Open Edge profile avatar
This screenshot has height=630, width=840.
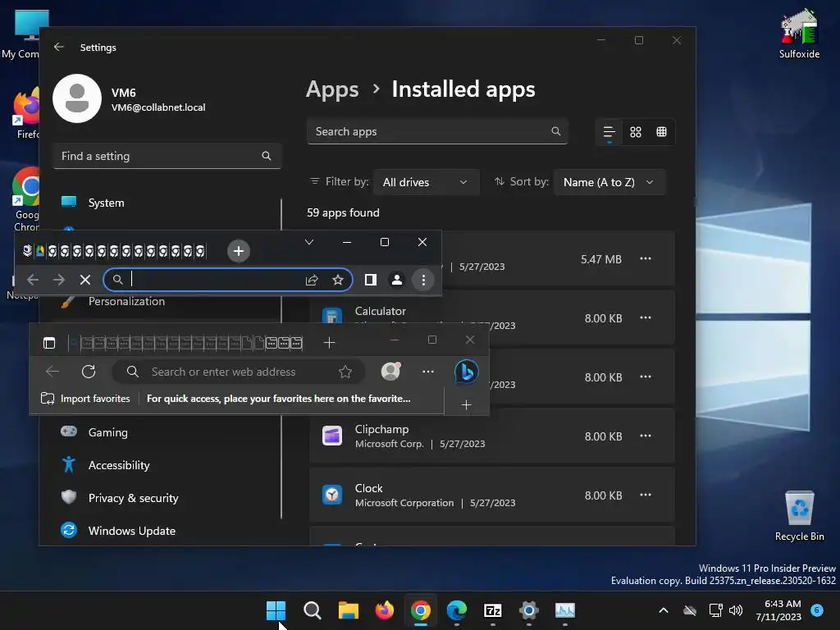coord(390,372)
